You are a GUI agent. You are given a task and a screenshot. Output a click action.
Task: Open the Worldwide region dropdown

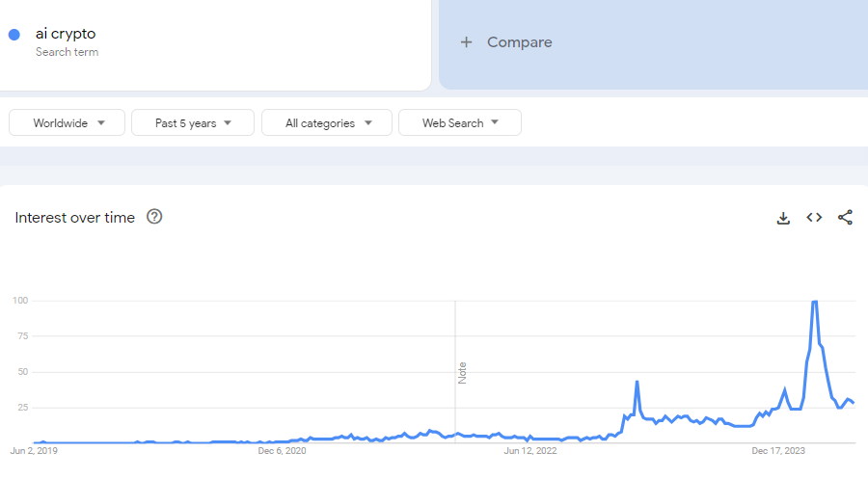[x=68, y=123]
